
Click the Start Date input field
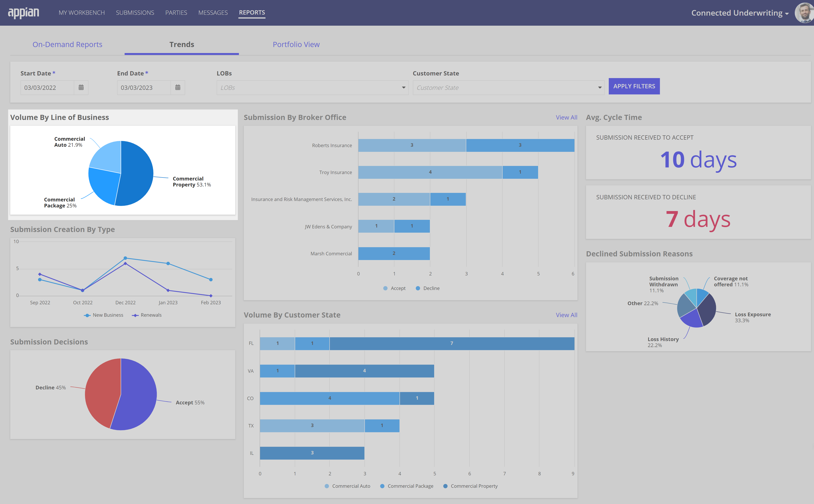click(47, 88)
